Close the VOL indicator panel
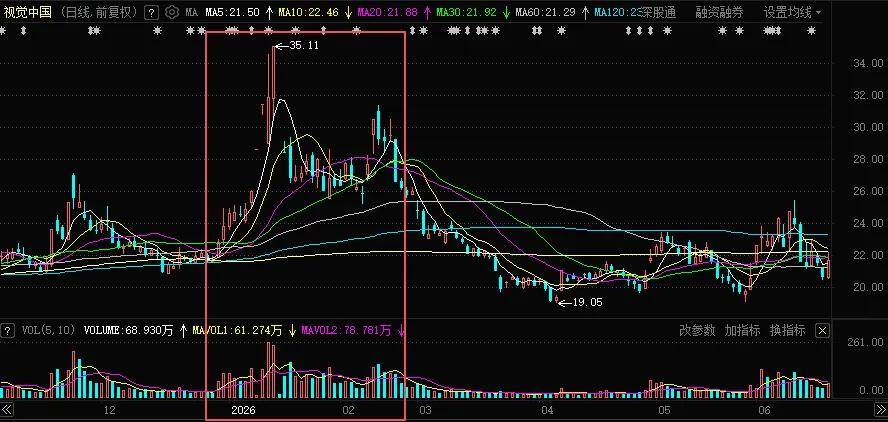888x422 pixels. point(823,330)
